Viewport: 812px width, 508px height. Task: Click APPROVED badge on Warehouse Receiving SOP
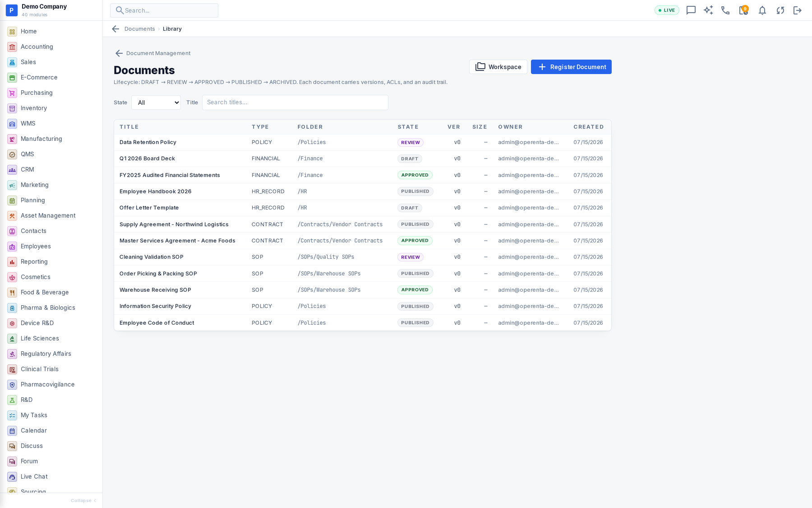[415, 290]
